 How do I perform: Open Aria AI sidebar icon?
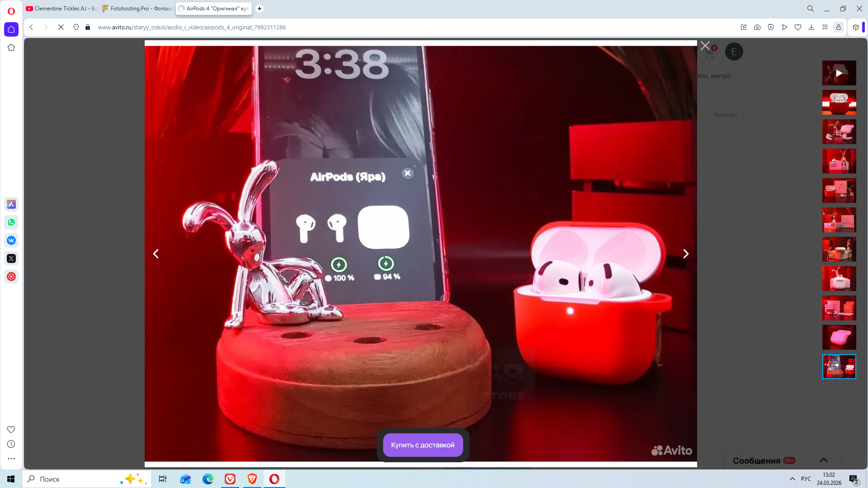click(x=11, y=204)
